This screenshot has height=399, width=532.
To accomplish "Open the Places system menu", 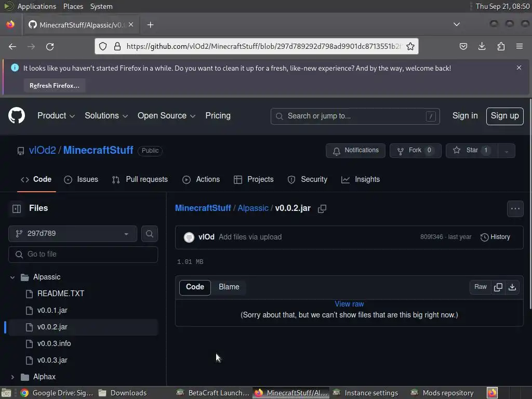I will tap(73, 6).
